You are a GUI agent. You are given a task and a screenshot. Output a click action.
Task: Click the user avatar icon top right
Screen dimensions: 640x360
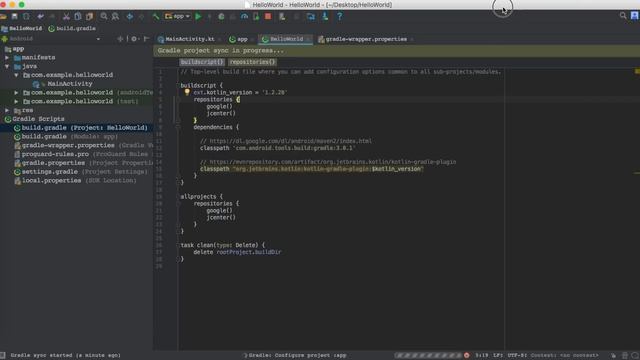point(635,16)
